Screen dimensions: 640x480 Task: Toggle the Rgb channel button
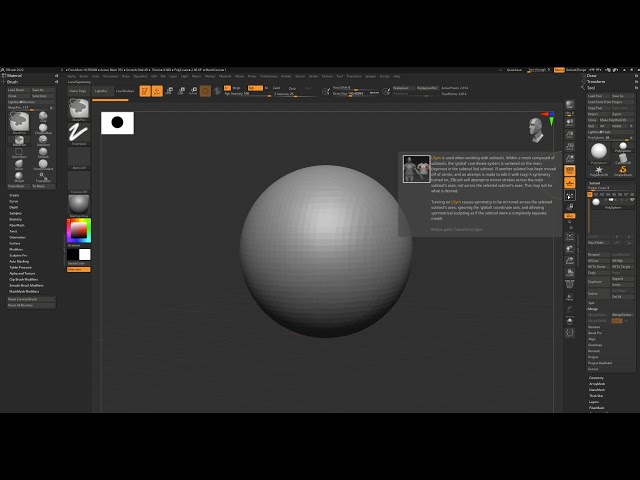tap(255, 88)
